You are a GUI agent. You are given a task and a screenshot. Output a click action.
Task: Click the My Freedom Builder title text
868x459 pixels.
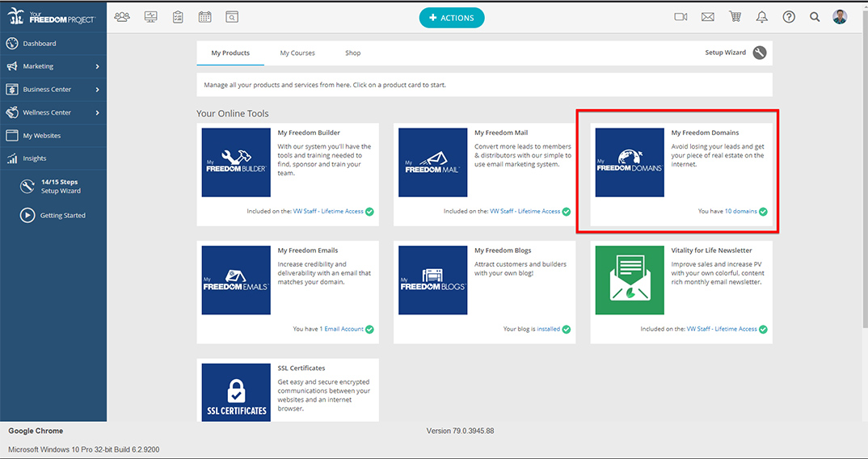pyautogui.click(x=309, y=133)
